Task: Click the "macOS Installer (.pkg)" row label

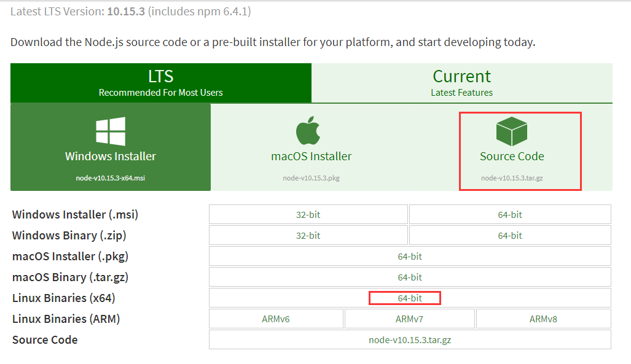Action: (x=71, y=256)
